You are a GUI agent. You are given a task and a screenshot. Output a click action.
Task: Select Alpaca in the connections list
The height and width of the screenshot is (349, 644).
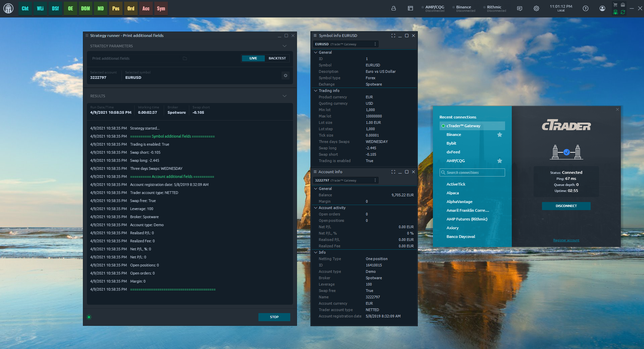(x=452, y=193)
